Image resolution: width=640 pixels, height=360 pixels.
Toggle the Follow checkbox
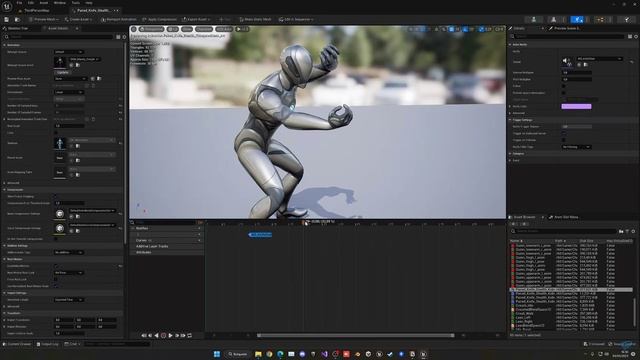pos(564,86)
